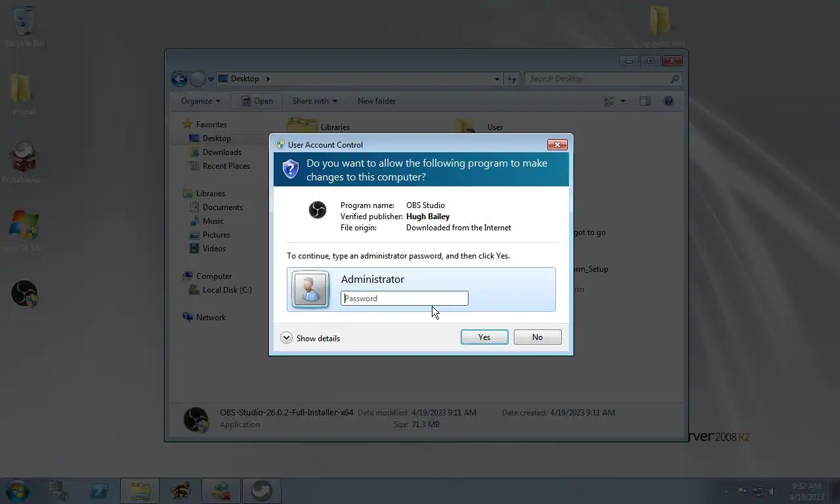Viewport: 840px width, 504px height.
Task: Click Desktop breadcrumb in address bar
Action: [x=245, y=79]
